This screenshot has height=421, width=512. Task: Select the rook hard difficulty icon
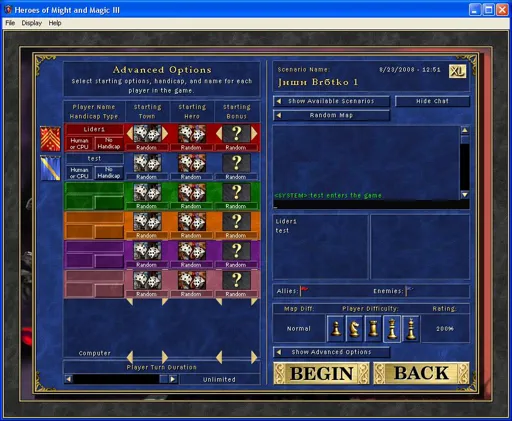tap(373, 329)
